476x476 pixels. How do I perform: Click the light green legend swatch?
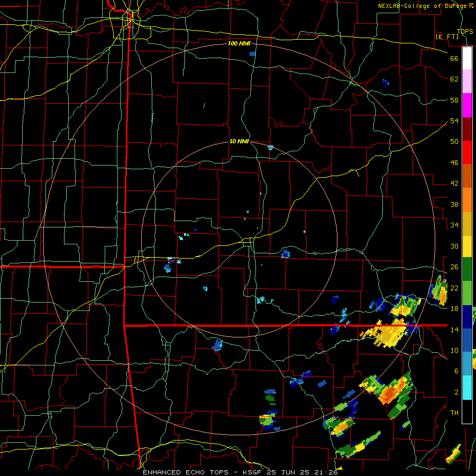[x=467, y=293]
